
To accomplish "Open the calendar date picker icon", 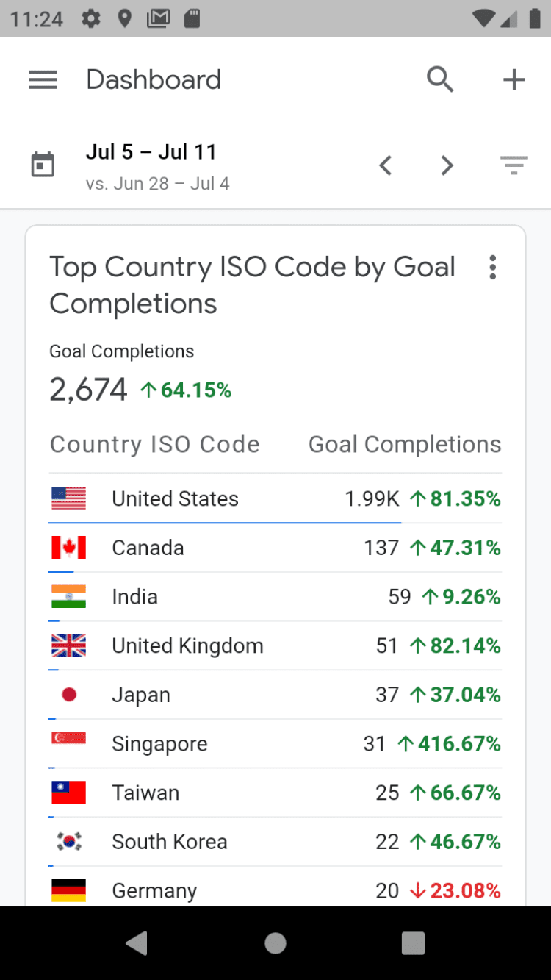I will point(43,165).
